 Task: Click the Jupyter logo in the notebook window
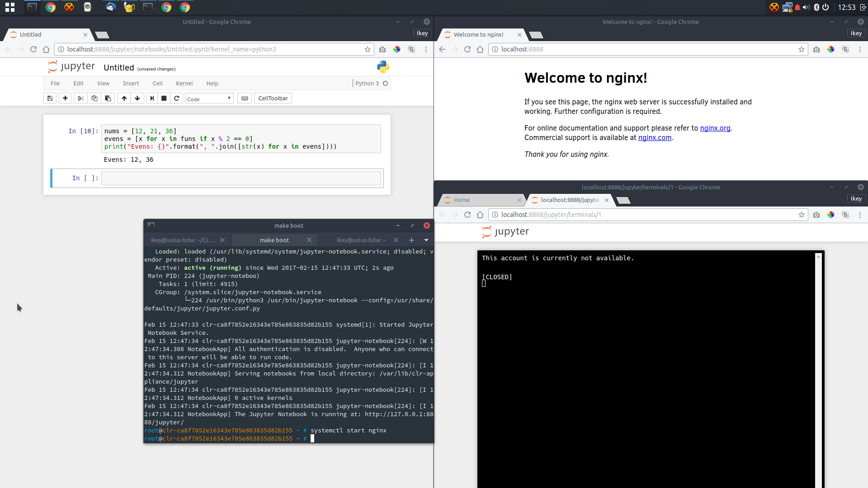point(71,67)
